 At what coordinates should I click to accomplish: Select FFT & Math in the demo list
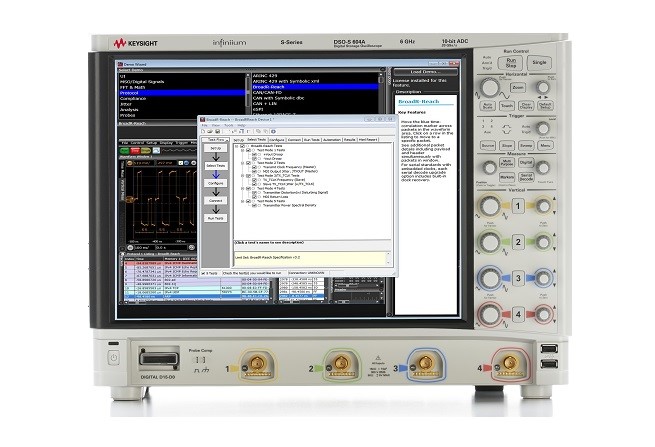182,87
